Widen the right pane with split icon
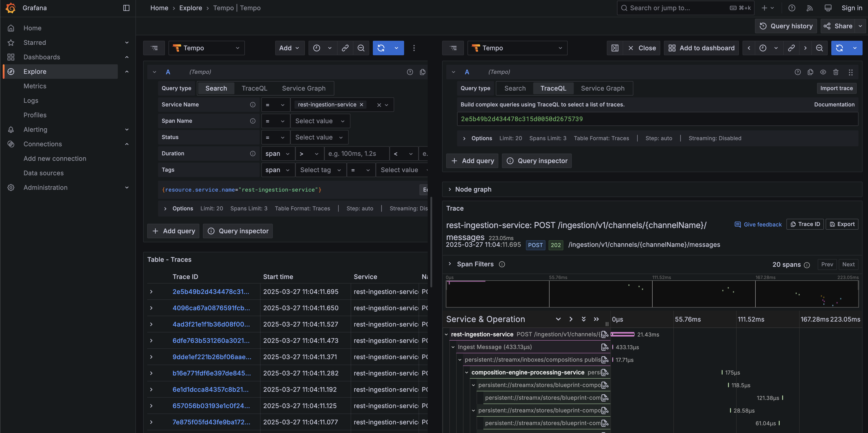The height and width of the screenshot is (433, 868). click(615, 48)
